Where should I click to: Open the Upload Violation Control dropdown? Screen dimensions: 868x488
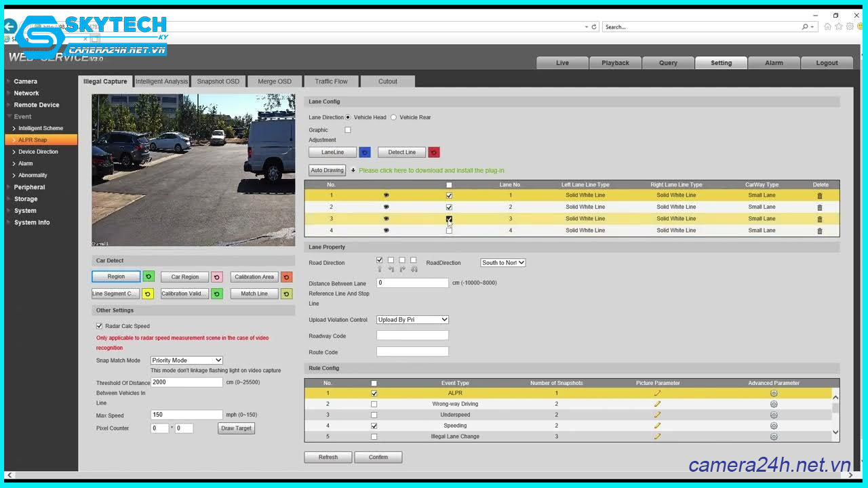pos(412,320)
